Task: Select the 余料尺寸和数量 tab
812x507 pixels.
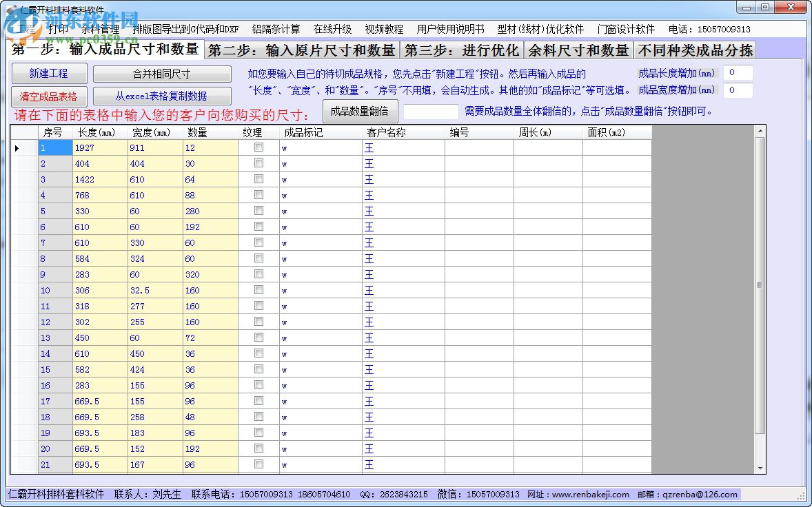Action: [578, 50]
